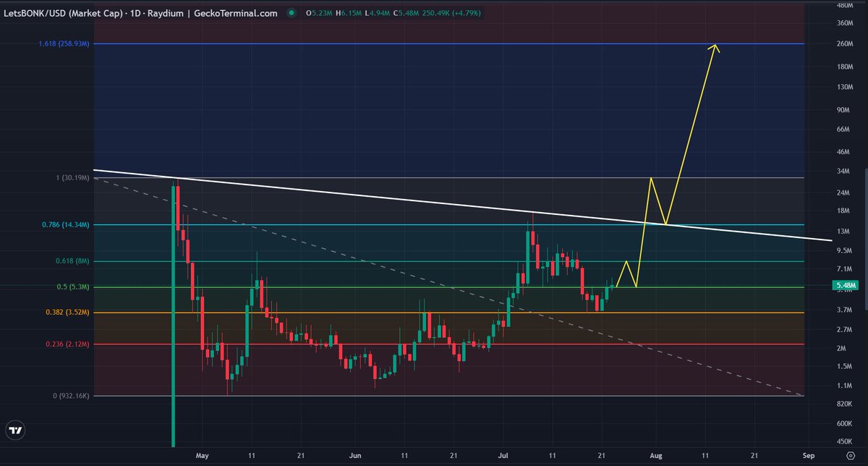This screenshot has height=466, width=868.
Task: Click the Aug label on the time axis
Action: pyautogui.click(x=656, y=456)
